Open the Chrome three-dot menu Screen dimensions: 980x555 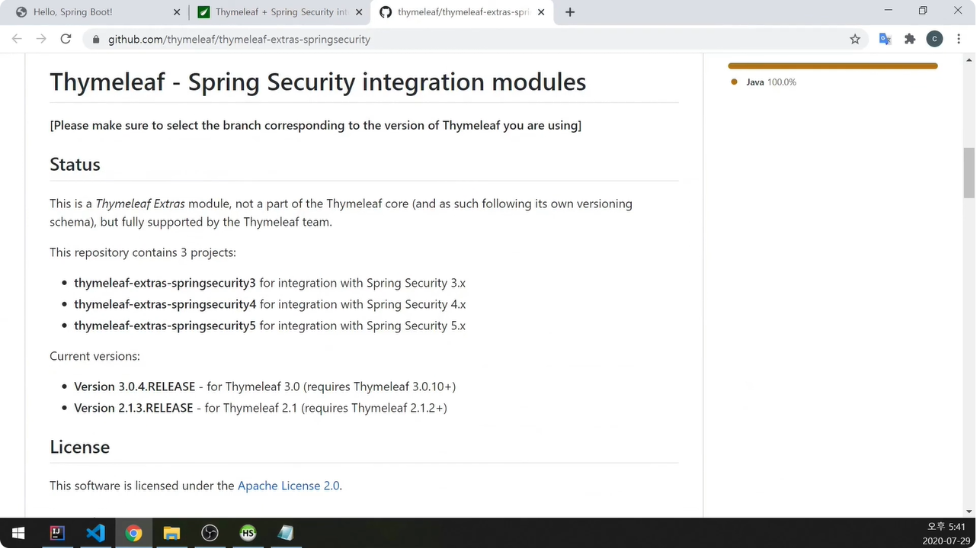(959, 39)
